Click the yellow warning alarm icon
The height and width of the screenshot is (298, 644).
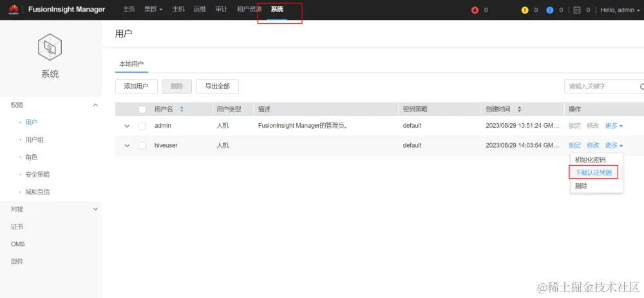524,10
